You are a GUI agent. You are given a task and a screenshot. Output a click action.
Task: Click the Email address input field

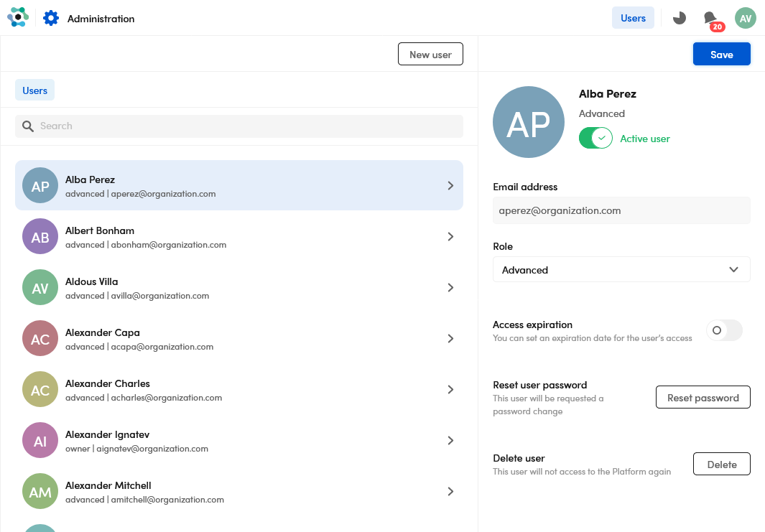621,211
